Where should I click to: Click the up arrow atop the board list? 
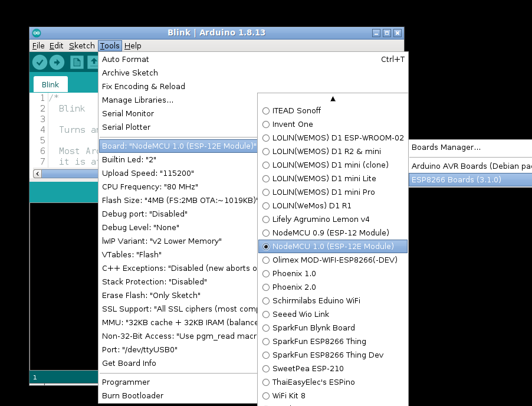(333, 99)
